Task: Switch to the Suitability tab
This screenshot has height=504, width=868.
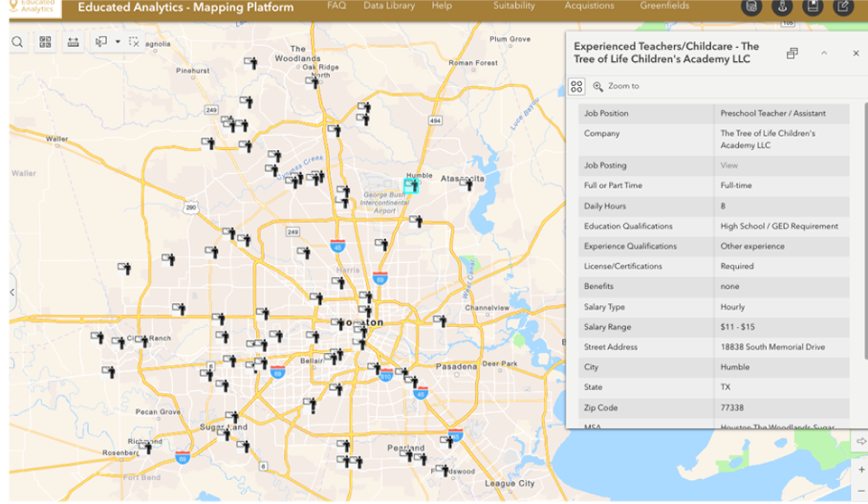Action: tap(514, 6)
